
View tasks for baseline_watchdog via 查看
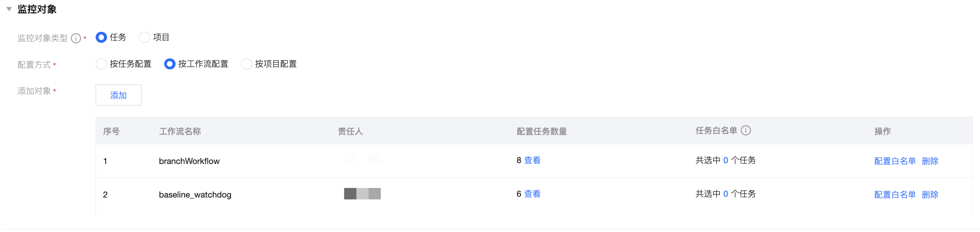(x=532, y=194)
